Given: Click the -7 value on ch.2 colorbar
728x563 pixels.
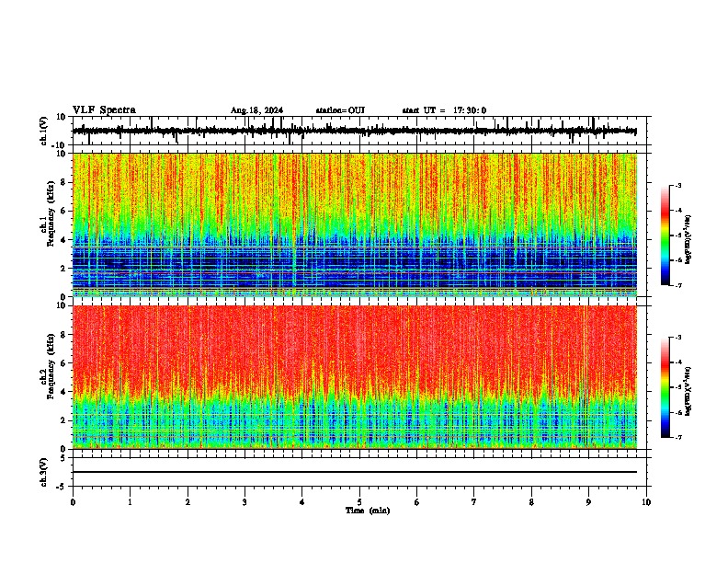Looking at the screenshot, I should point(678,437).
